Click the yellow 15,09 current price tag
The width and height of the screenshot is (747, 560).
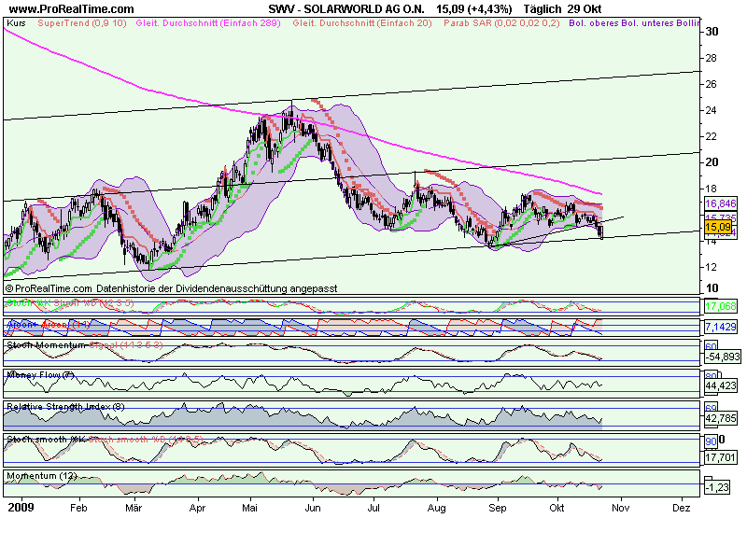718,227
